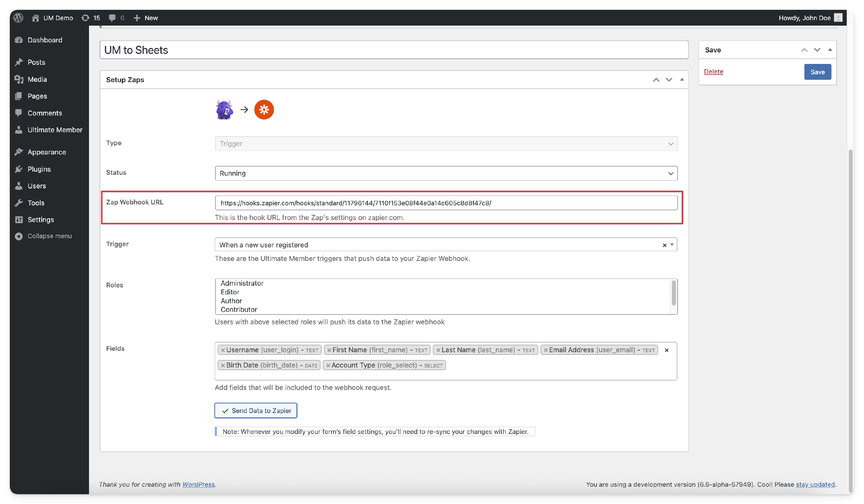Remove the Username field tag

[223, 350]
